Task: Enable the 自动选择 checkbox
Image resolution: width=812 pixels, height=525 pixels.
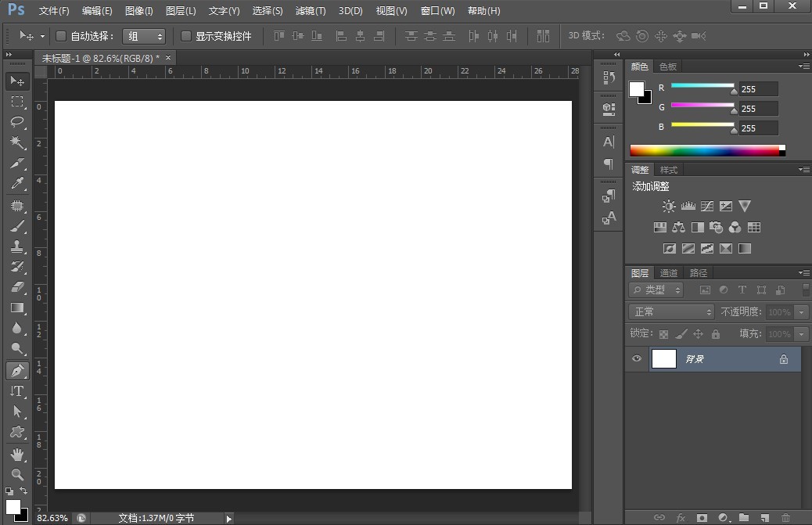Action: (x=61, y=36)
